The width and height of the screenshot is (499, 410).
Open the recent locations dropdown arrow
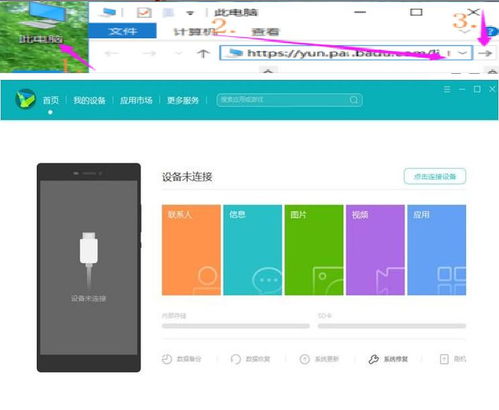[179, 53]
